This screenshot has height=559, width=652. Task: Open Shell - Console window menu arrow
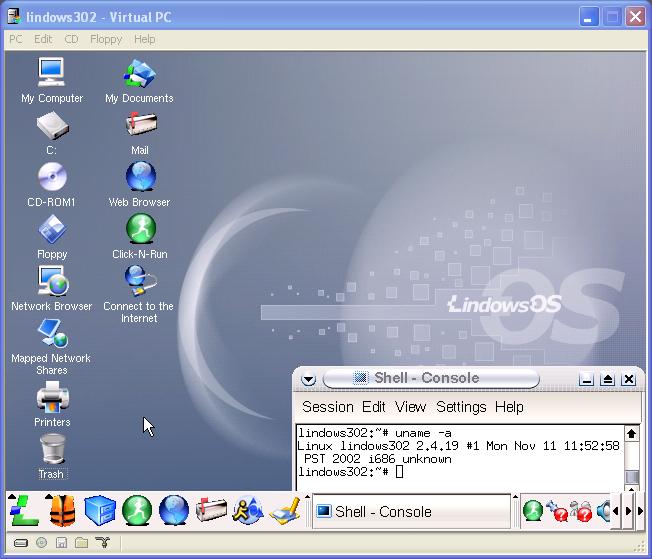(309, 379)
